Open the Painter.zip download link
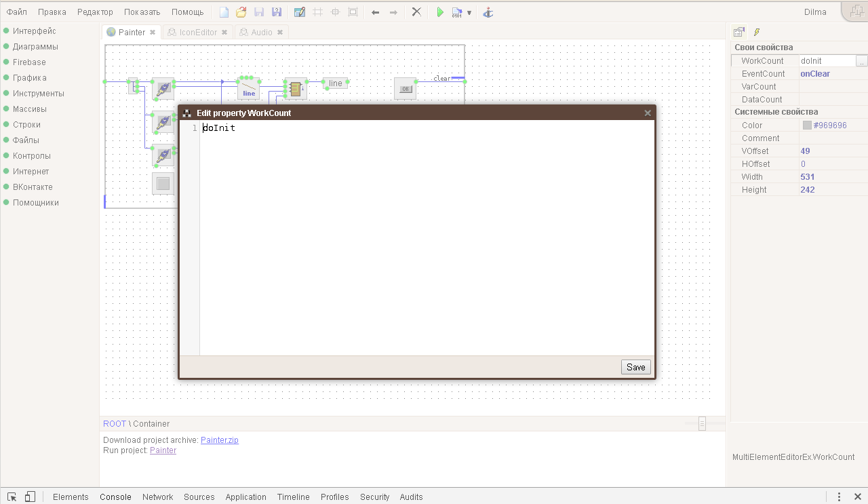This screenshot has height=504, width=868. point(219,440)
